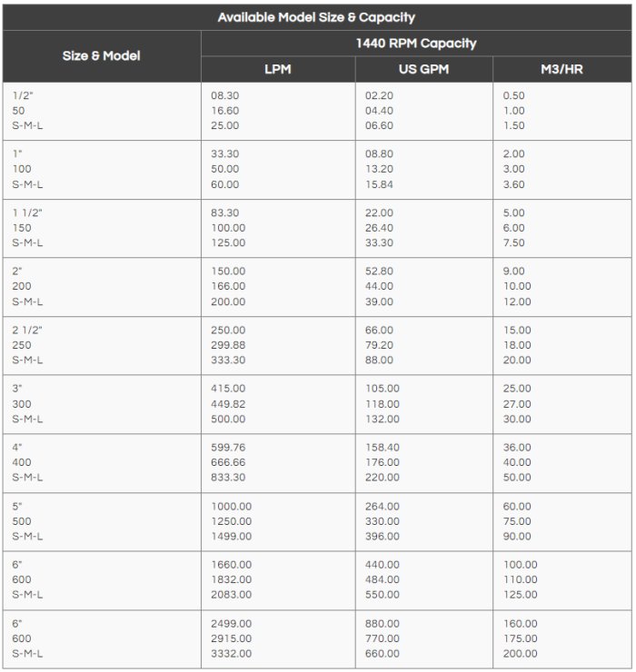Screen dimensions: 636x672
Task: Select the 15.84 US GPM value
Action: click(x=379, y=184)
